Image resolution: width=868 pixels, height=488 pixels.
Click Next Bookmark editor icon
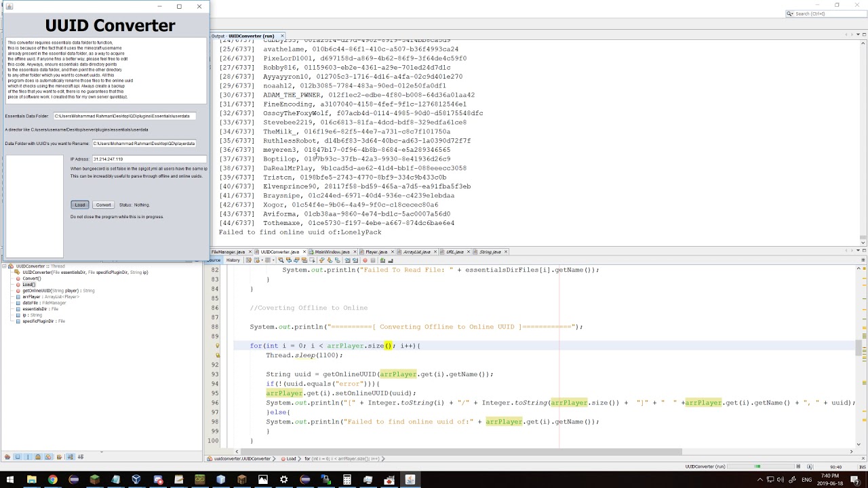[330, 260]
